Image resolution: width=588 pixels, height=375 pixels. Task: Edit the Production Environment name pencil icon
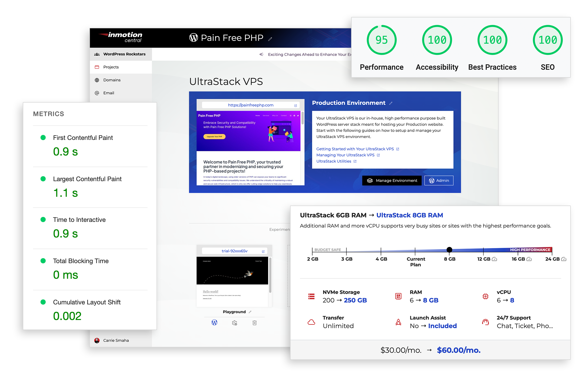tap(391, 103)
